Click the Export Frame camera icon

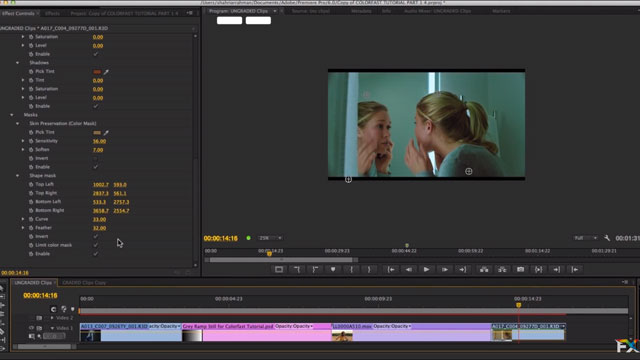(520, 269)
